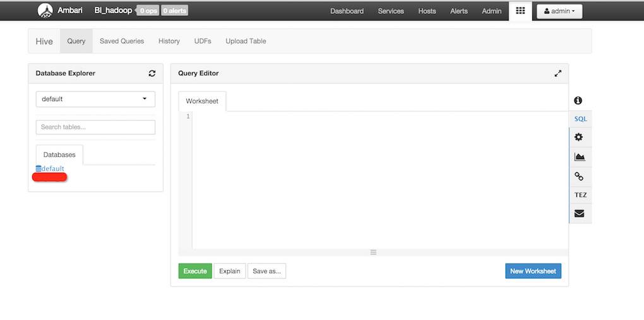The width and height of the screenshot is (644, 320).
Task: Select the TEZ side panel tab
Action: (580, 195)
